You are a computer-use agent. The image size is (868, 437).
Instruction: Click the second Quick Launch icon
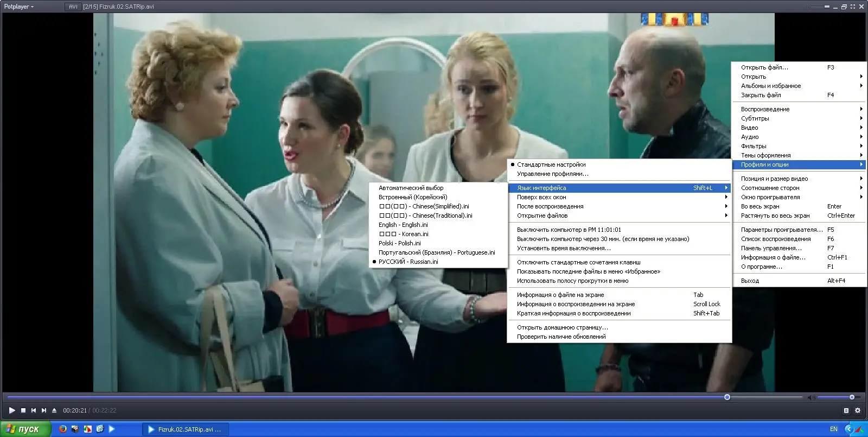tap(75, 429)
